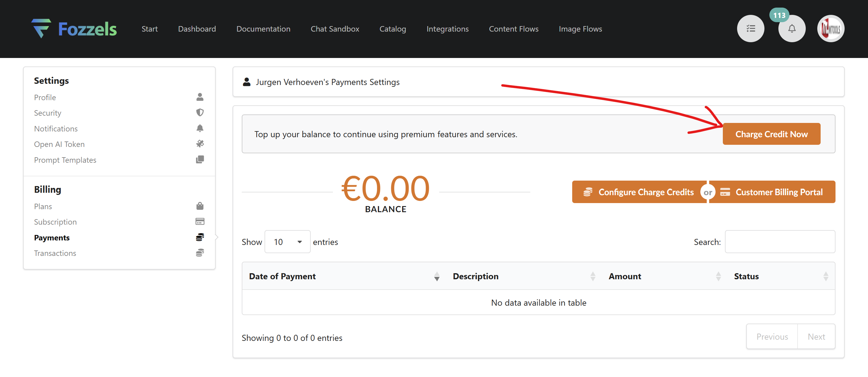Sort by Status column
Image resolution: width=868 pixels, height=377 pixels.
[x=781, y=276]
